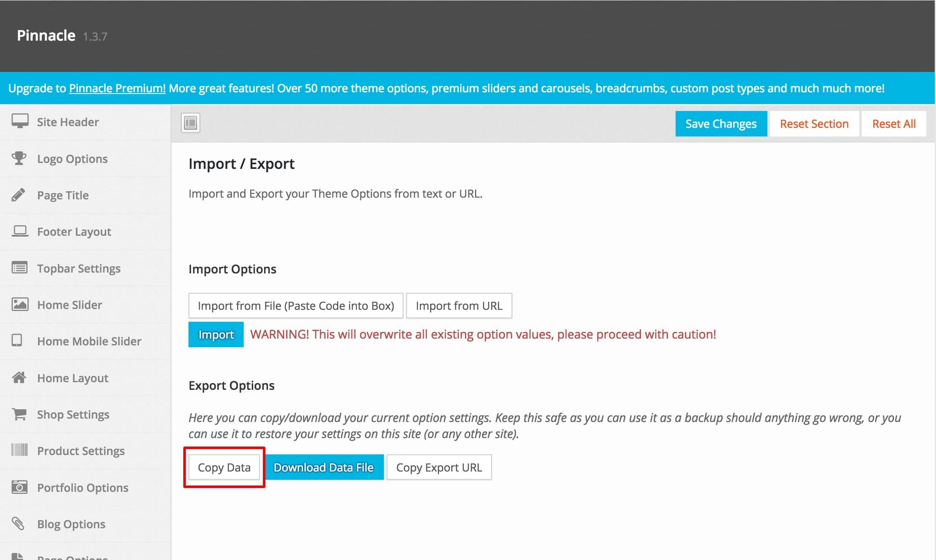Select the Footer Layout laptop icon
Image resolution: width=936 pixels, height=560 pixels.
click(x=19, y=231)
